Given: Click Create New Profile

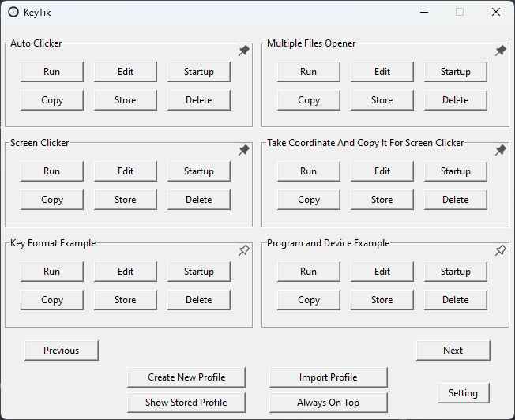Looking at the screenshot, I should (x=186, y=377).
